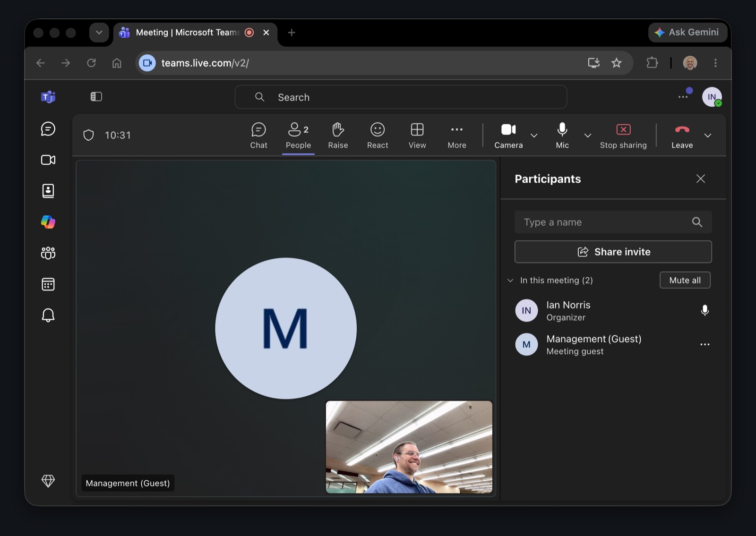Go back in browser
756x536 pixels.
tap(41, 63)
